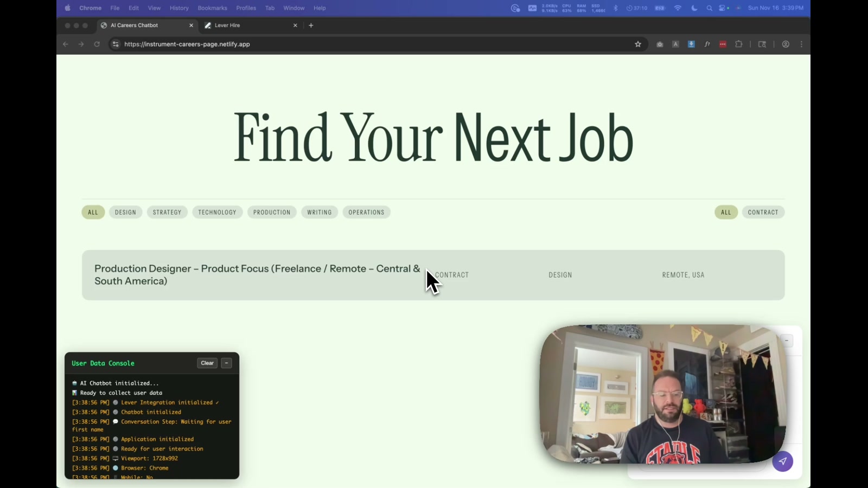Select the ALL job-type filter on right
868x488 pixels.
726,213
